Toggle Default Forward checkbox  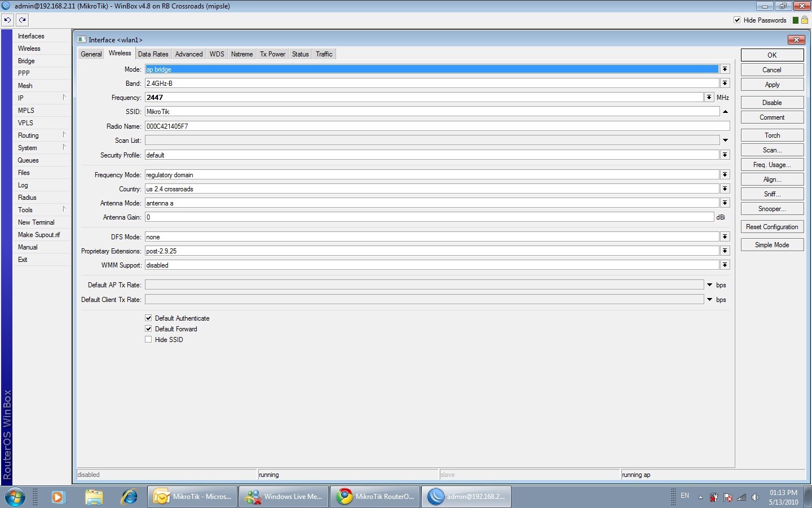tap(148, 329)
